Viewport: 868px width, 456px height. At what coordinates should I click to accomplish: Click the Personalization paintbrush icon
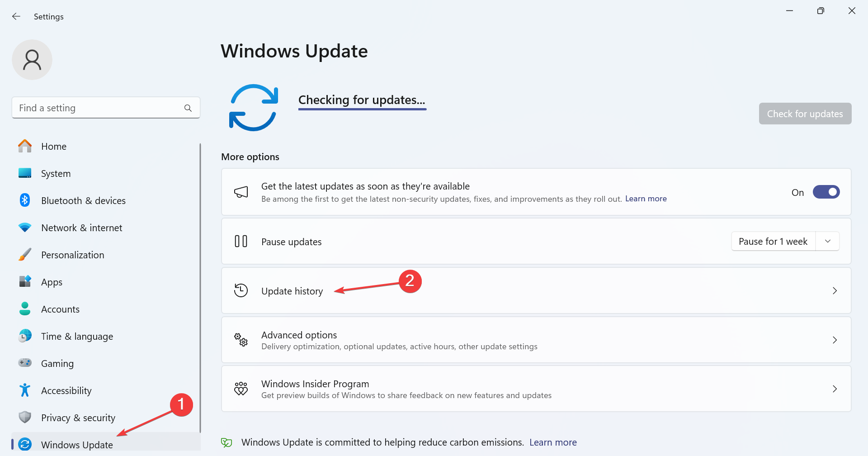click(x=25, y=255)
